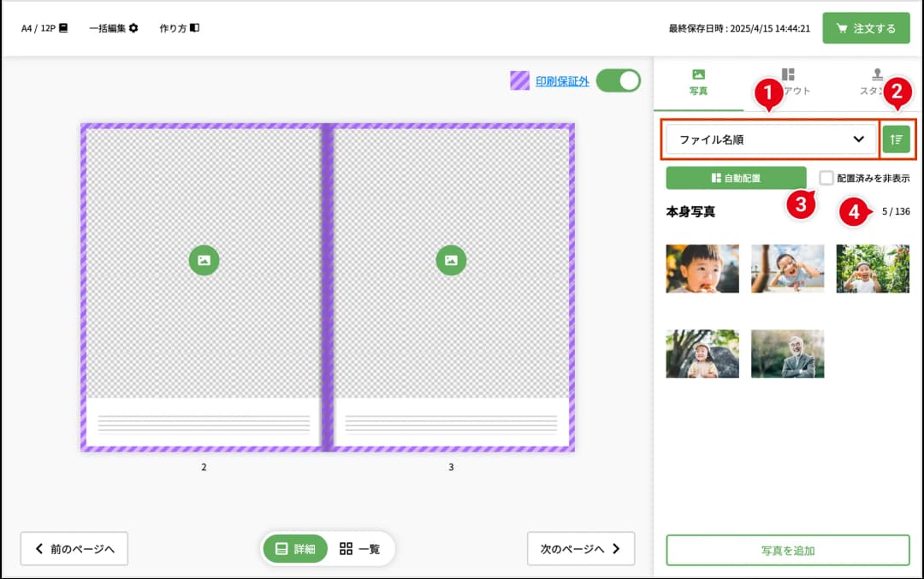
Task: Toggle the 印刷保証外 visibility switch off
Action: tap(618, 80)
